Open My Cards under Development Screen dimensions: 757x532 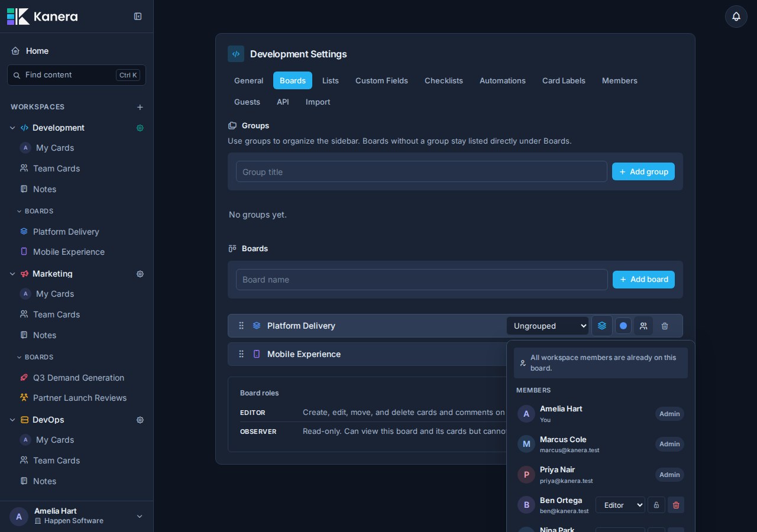pyautogui.click(x=55, y=148)
